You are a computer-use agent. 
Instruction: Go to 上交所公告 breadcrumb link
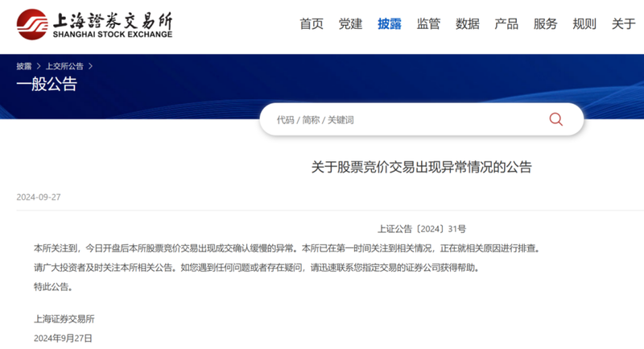[x=64, y=66]
